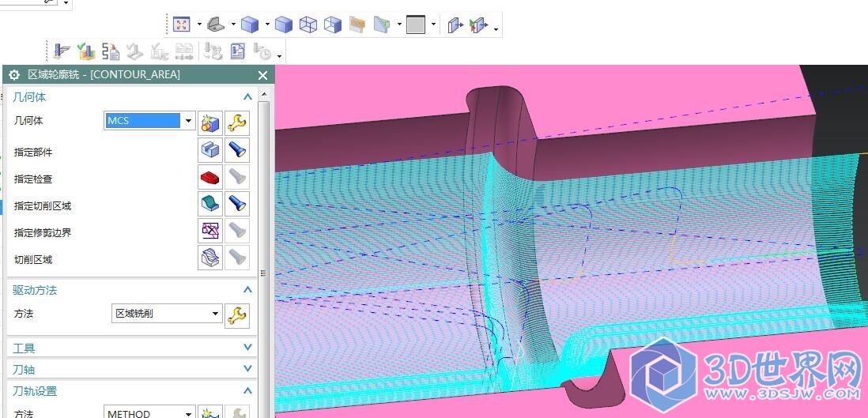Image resolution: width=868 pixels, height=418 pixels.
Task: Collapse the 驱动方法 section
Action: pyautogui.click(x=247, y=289)
